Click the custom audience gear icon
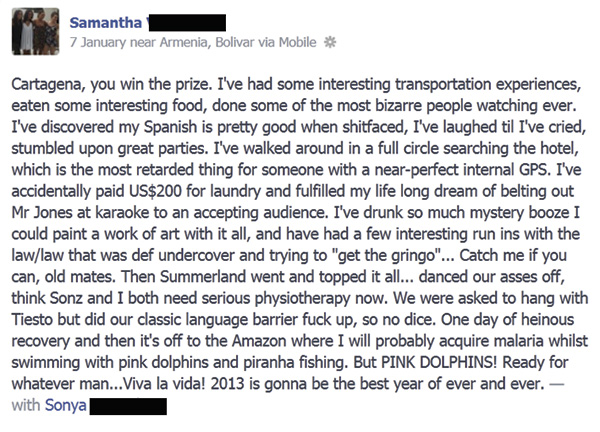The width and height of the screenshot is (600, 432). 329,42
